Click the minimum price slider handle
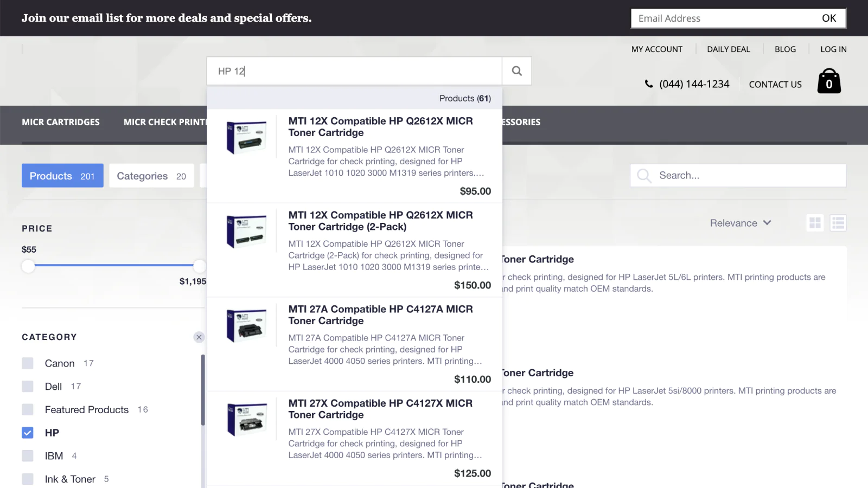The height and width of the screenshot is (488, 868). tap(28, 266)
